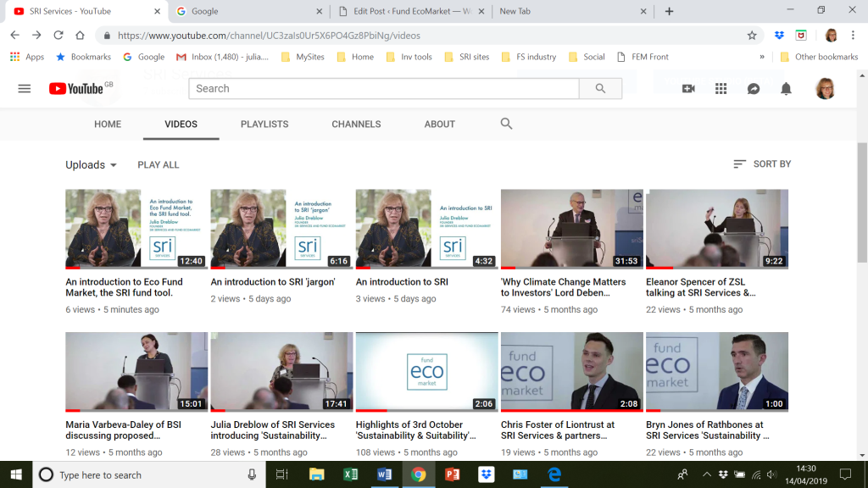
Task: Open Excel from the taskbar
Action: (351, 474)
